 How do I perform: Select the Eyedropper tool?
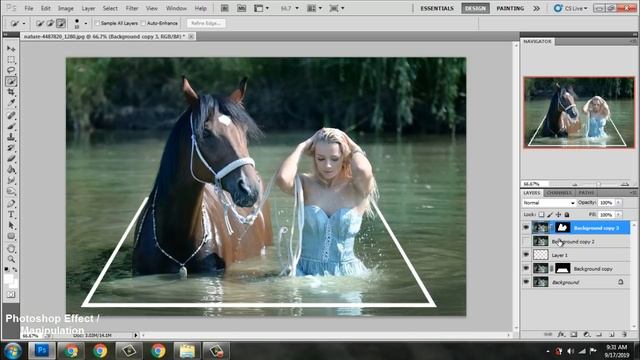point(11,103)
